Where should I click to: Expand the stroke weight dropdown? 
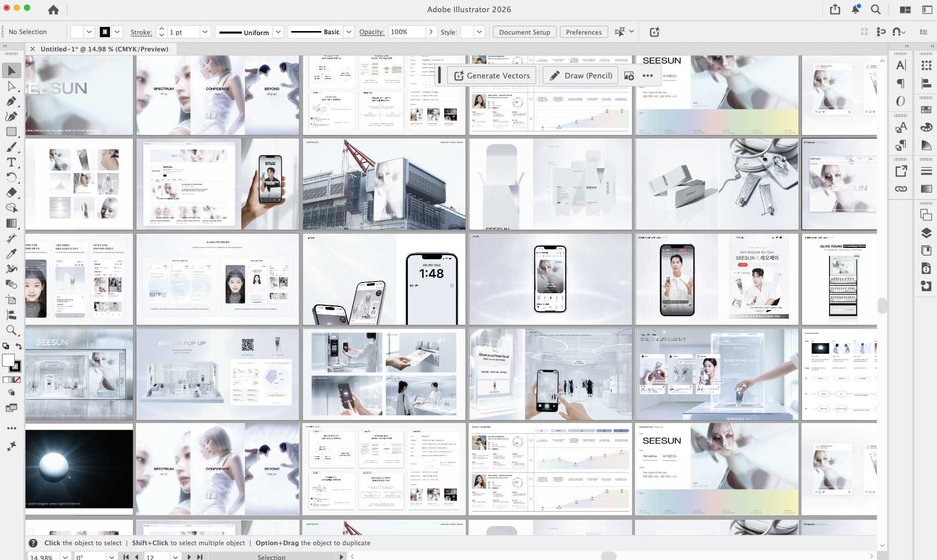[205, 32]
